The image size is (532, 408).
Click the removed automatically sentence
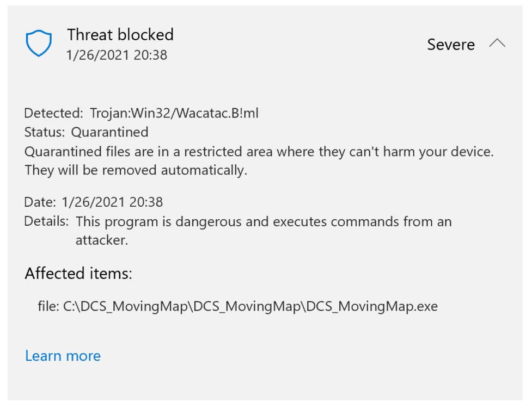point(136,170)
